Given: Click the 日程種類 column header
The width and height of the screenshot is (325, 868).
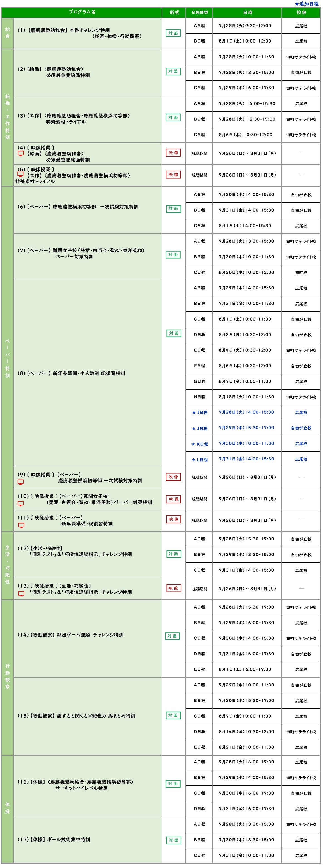Looking at the screenshot, I should pos(199,12).
